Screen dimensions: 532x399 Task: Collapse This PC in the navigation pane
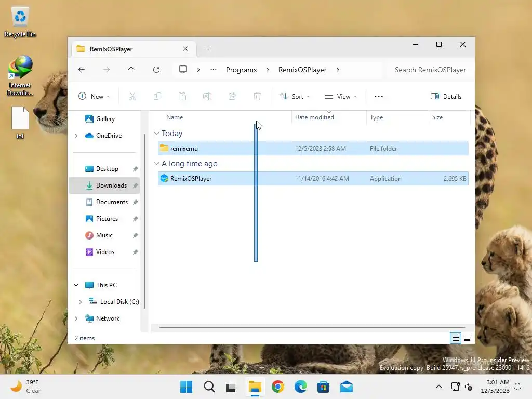pyautogui.click(x=76, y=285)
